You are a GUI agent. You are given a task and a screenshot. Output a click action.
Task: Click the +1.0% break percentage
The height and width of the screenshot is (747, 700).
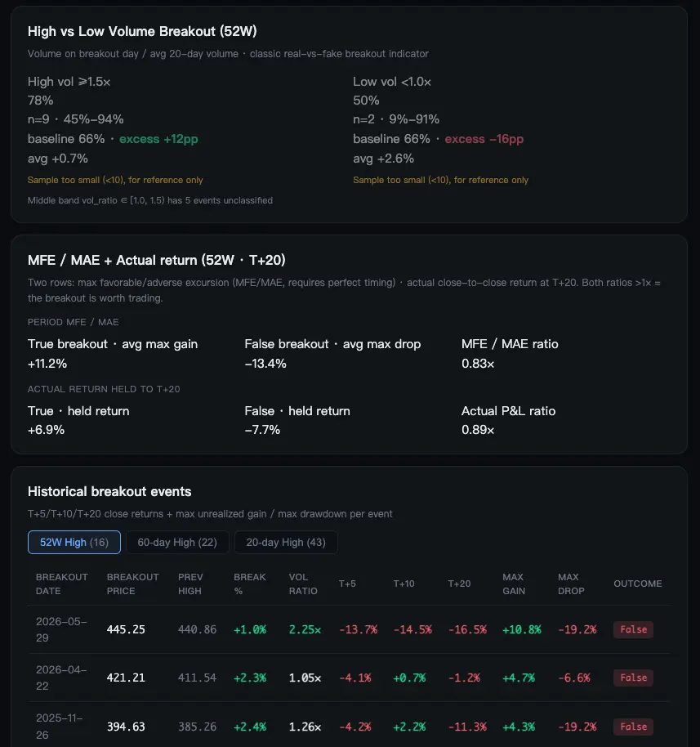250,629
